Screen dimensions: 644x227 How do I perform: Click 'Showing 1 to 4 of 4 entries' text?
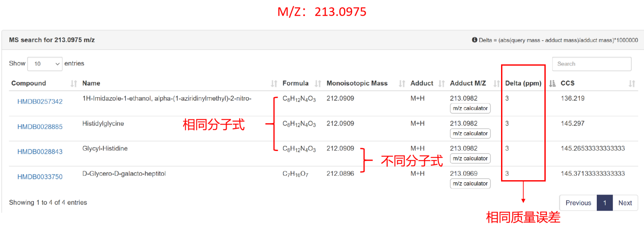tap(48, 202)
